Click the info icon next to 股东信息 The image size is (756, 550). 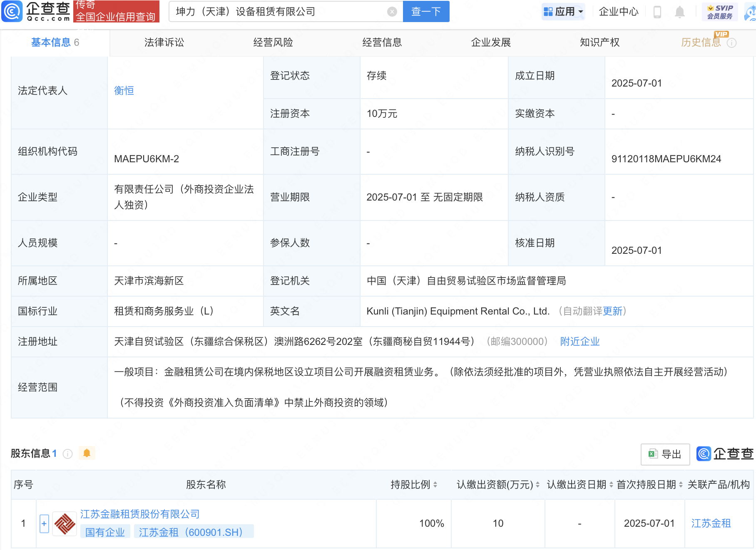click(67, 454)
